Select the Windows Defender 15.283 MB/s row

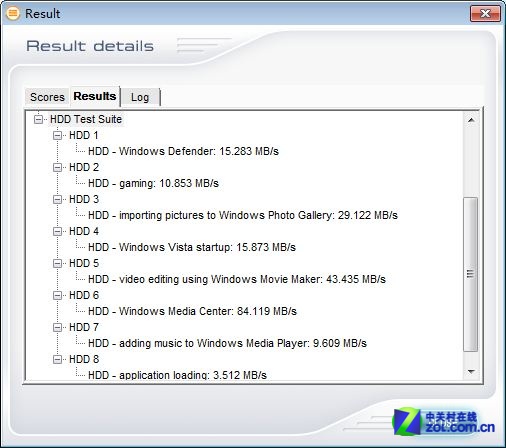tap(183, 151)
